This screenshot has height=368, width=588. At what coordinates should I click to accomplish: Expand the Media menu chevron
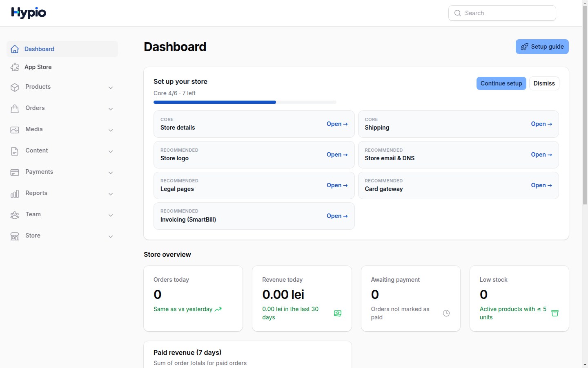111,130
